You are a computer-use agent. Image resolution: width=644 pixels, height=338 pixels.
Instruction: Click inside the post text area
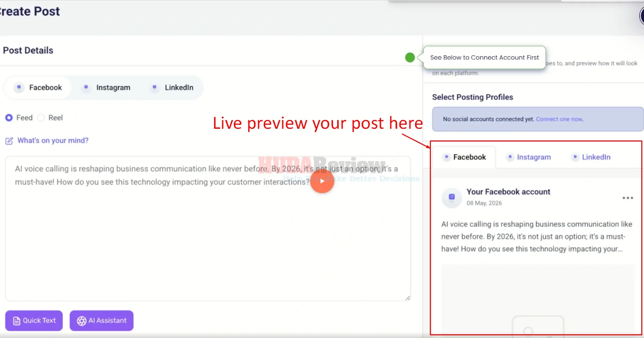tap(208, 228)
